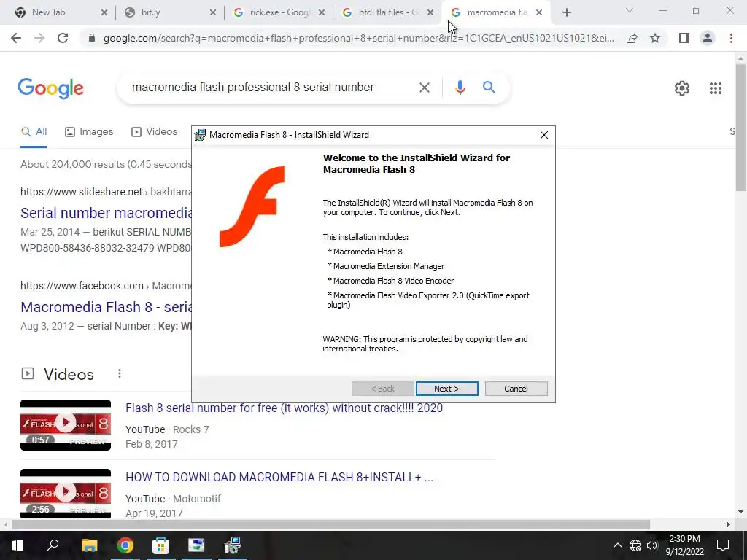747x560 pixels.
Task: Clear the search query with X
Action: point(425,87)
